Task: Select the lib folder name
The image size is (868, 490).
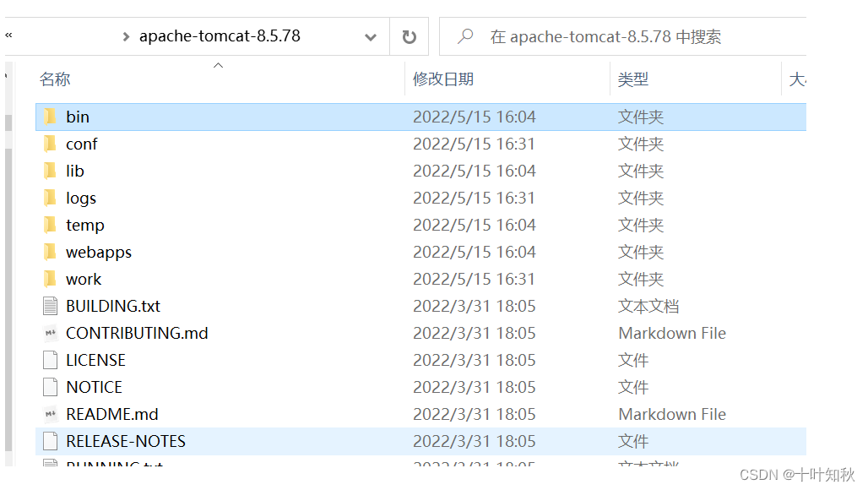Action: [75, 171]
